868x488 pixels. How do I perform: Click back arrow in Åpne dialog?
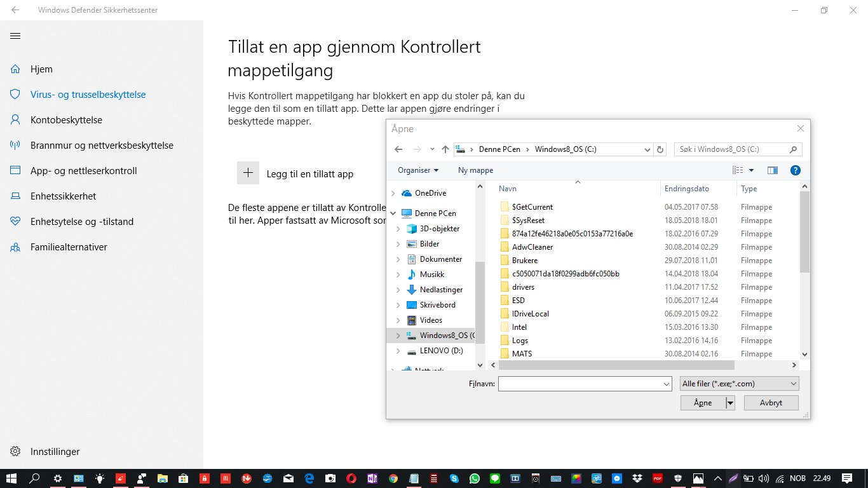tap(398, 149)
